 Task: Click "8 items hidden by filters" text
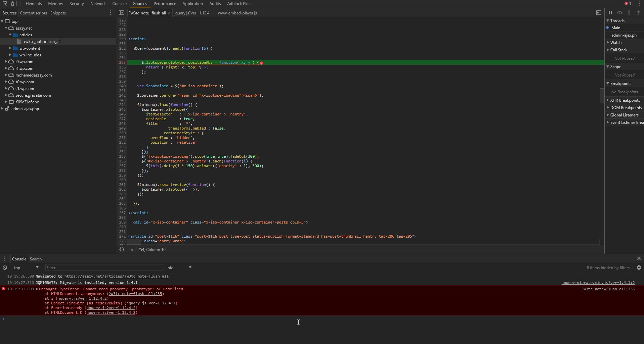(x=608, y=267)
